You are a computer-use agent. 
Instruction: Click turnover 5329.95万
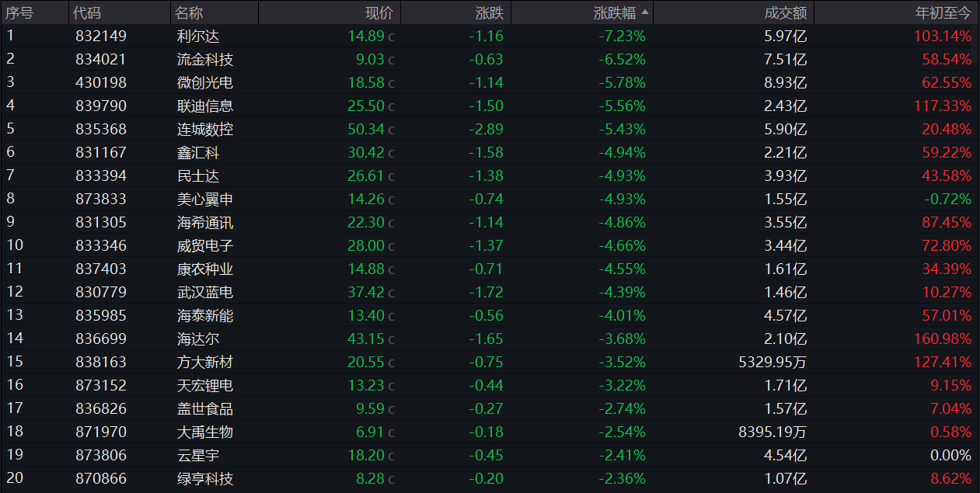(772, 362)
